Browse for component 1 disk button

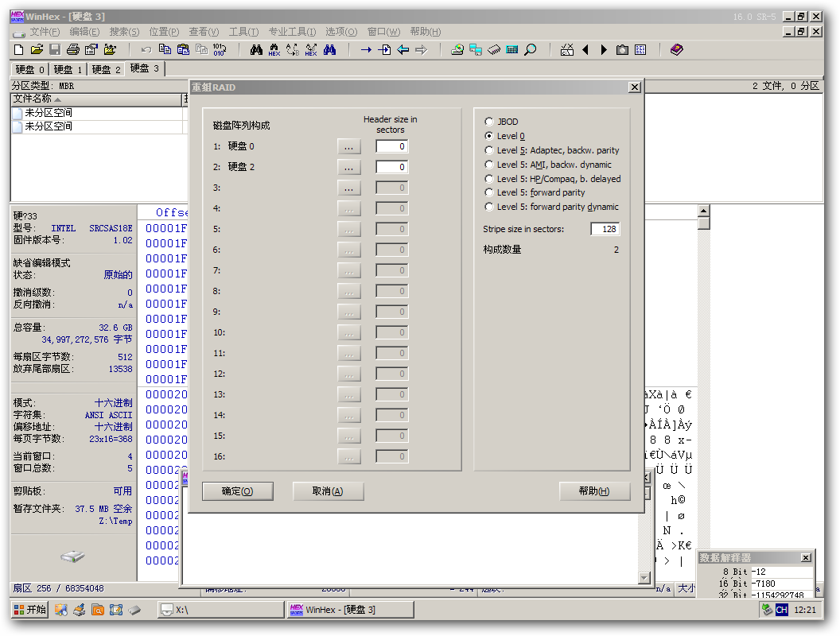(x=348, y=146)
